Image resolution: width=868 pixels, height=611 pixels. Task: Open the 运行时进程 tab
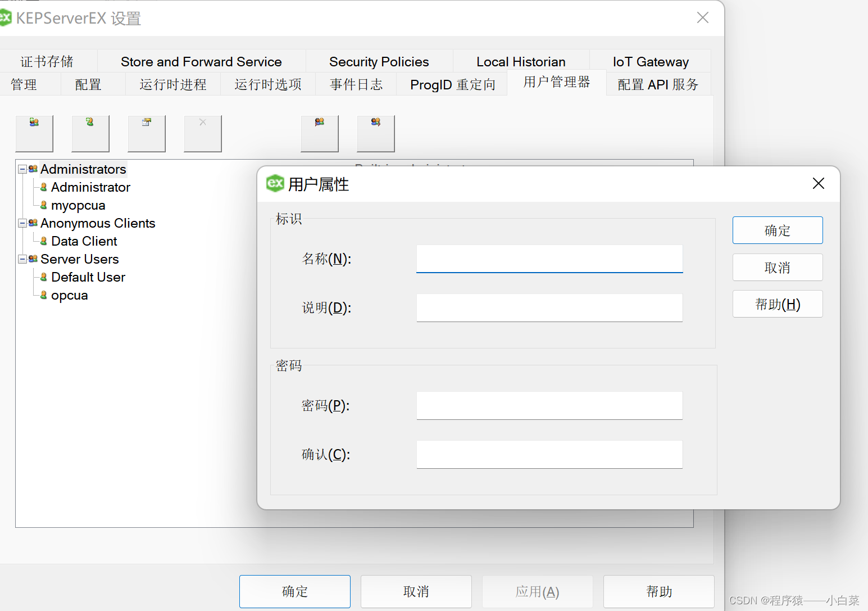(173, 84)
